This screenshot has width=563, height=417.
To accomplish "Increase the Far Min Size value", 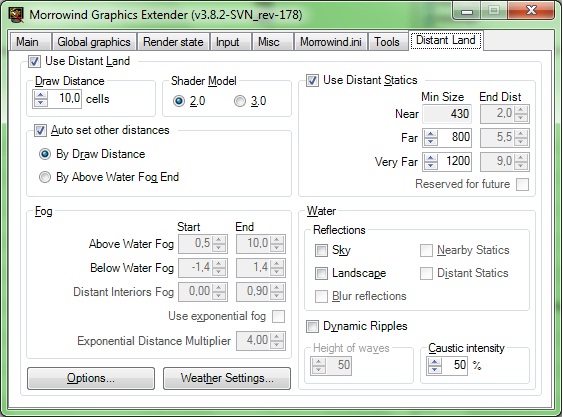I will tap(431, 134).
